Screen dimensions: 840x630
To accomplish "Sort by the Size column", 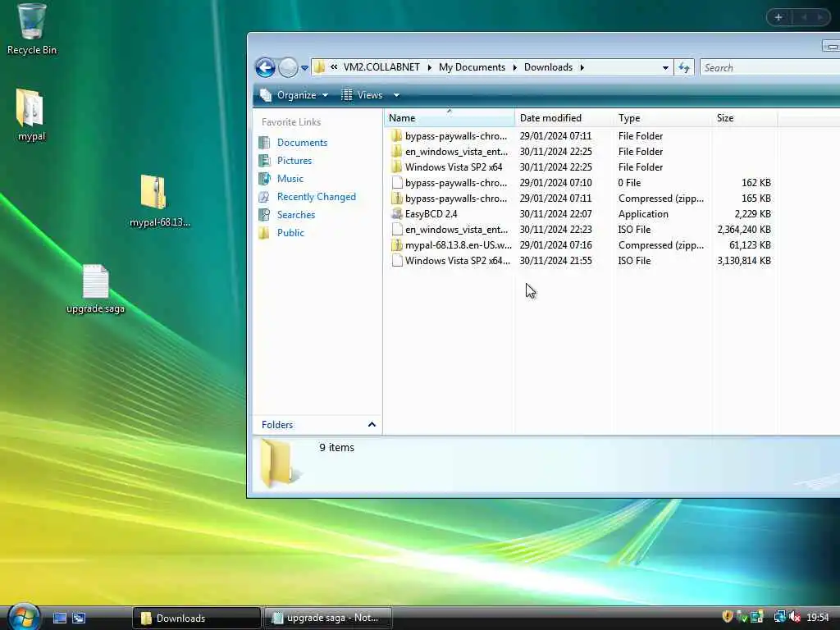I will pos(744,118).
